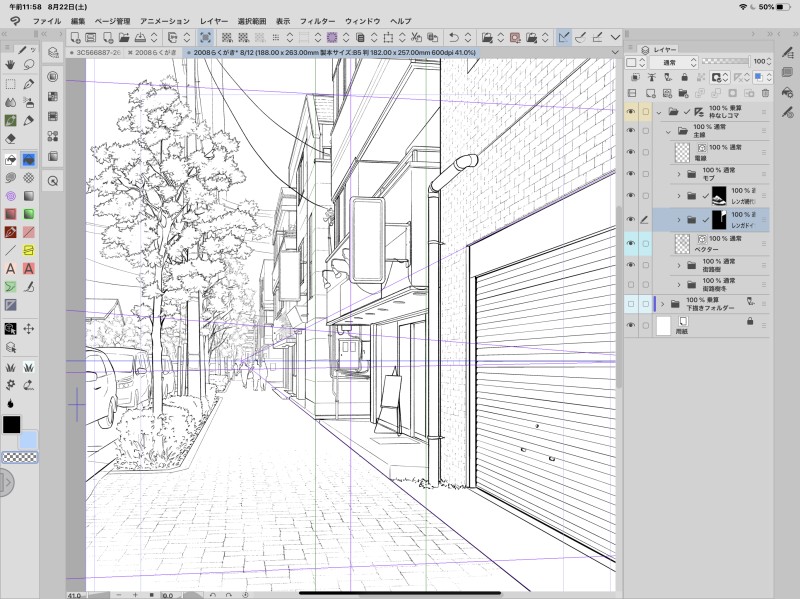Open the フィルター menu

317,21
